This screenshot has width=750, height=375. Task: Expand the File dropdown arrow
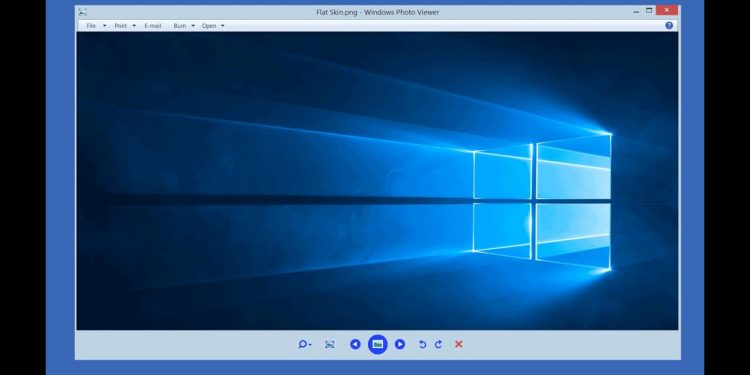click(105, 26)
